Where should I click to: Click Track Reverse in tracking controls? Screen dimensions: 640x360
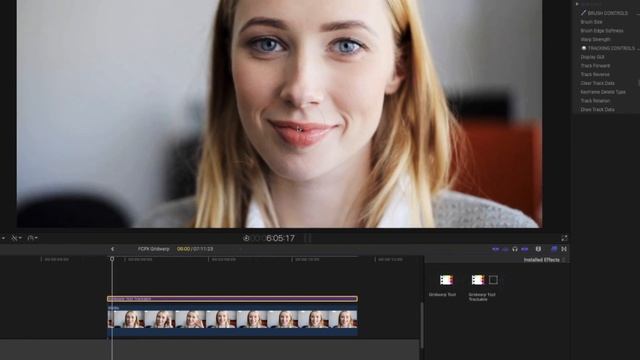[x=595, y=75]
